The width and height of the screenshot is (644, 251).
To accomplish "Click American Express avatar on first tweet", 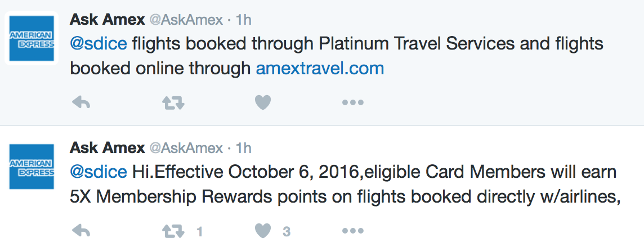I will (x=32, y=38).
